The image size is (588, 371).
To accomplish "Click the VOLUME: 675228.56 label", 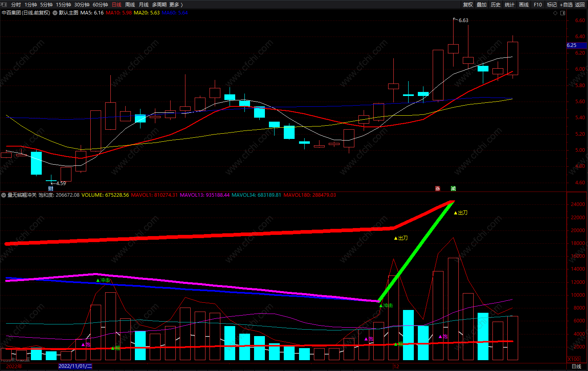I will pos(105,195).
